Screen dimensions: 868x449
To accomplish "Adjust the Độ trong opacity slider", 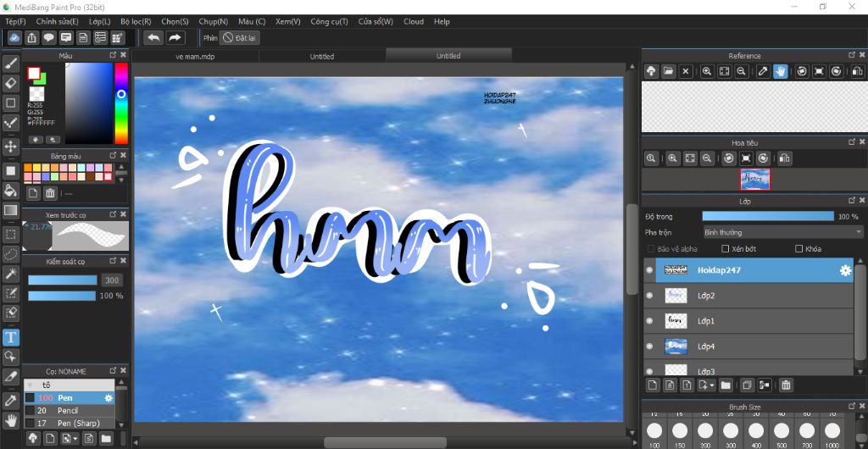I will pos(768,216).
